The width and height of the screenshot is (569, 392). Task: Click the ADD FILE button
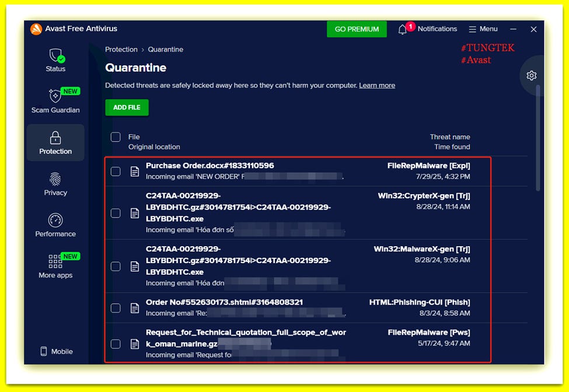tap(127, 107)
